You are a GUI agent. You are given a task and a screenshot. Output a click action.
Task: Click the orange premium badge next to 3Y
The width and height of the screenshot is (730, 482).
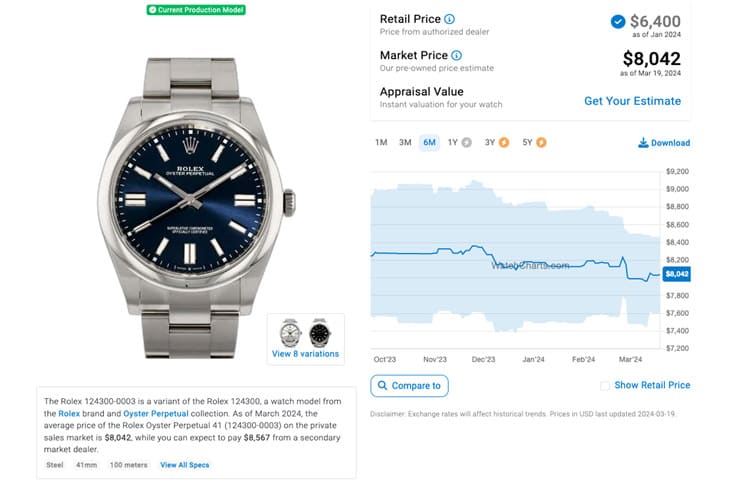tap(504, 143)
